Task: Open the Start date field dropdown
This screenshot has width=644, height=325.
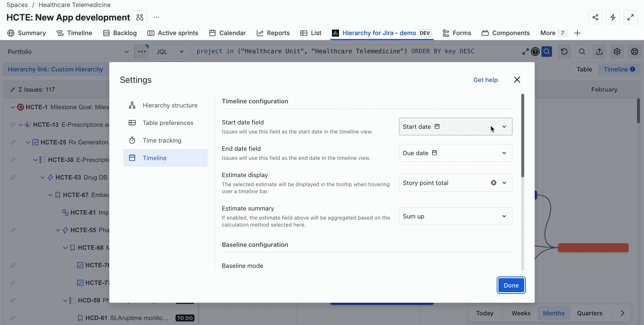Action: point(456,126)
